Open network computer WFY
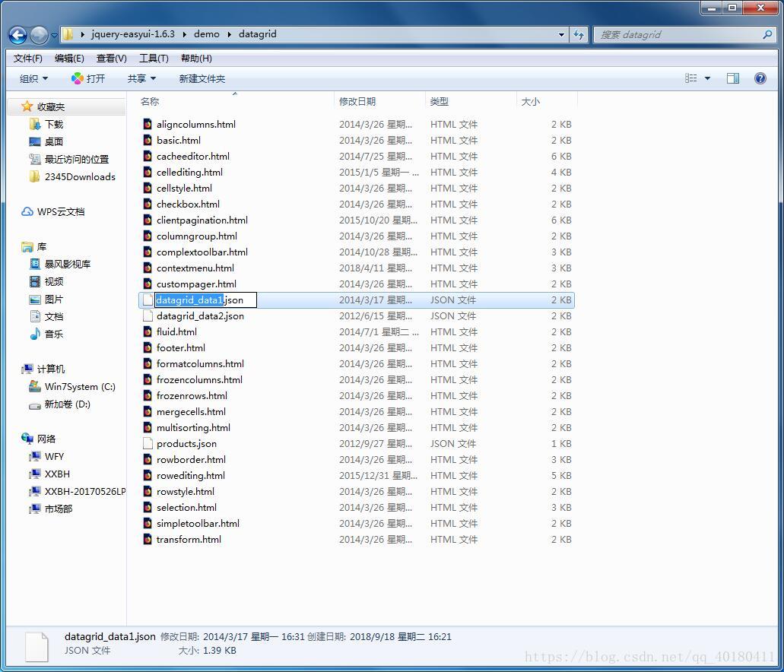Screen dimensions: 784x672 54,457
